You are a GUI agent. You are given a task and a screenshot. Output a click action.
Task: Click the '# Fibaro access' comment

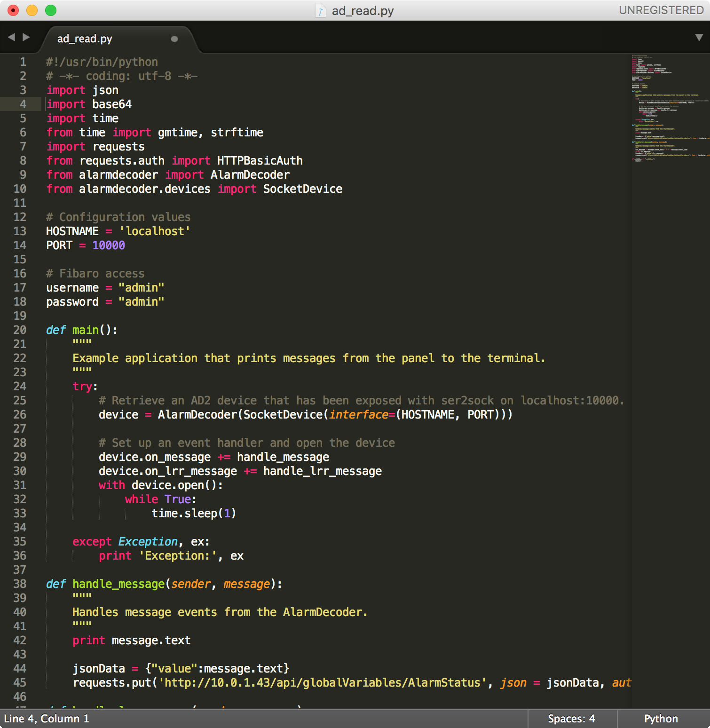tap(95, 274)
